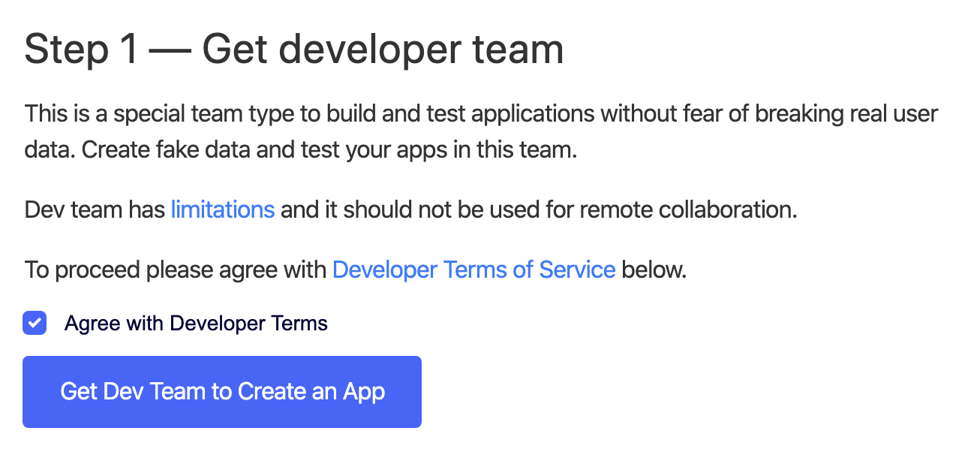Open the limitations link

tap(222, 209)
